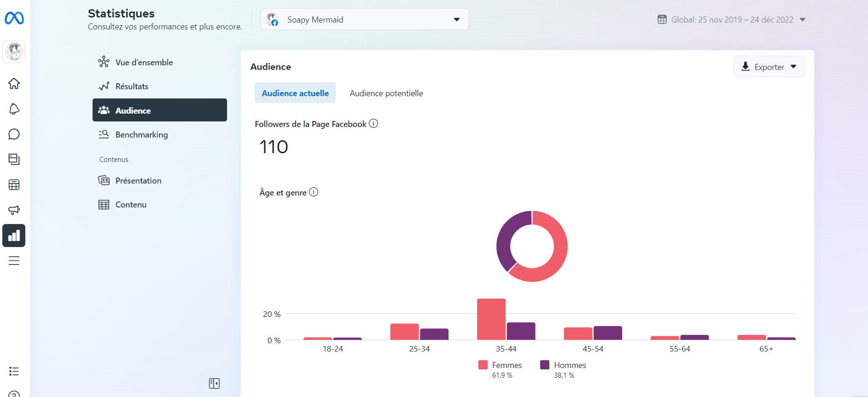This screenshot has height=397, width=868.
Task: Open the Soapy Mermaid page avatar
Action: pos(14,52)
